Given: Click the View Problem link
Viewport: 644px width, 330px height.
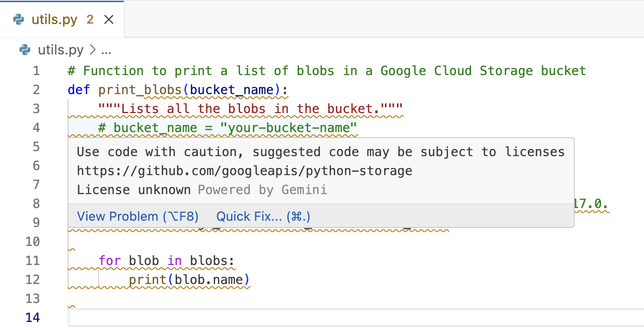Looking at the screenshot, I should (137, 216).
